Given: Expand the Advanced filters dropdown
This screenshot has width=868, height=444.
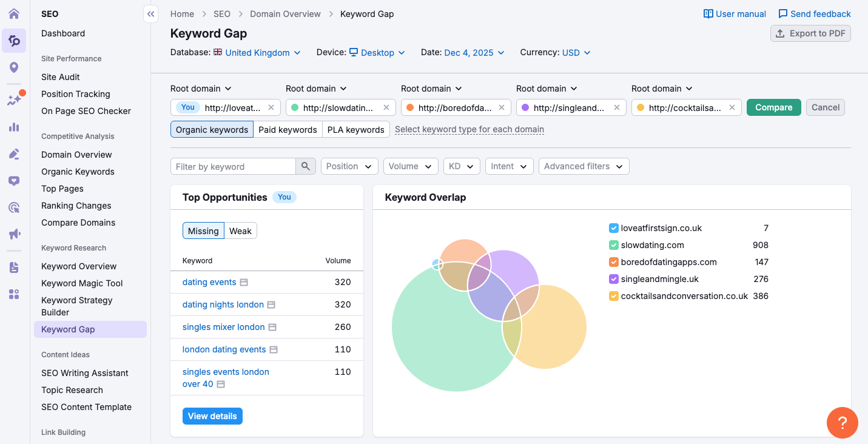Looking at the screenshot, I should click(584, 166).
